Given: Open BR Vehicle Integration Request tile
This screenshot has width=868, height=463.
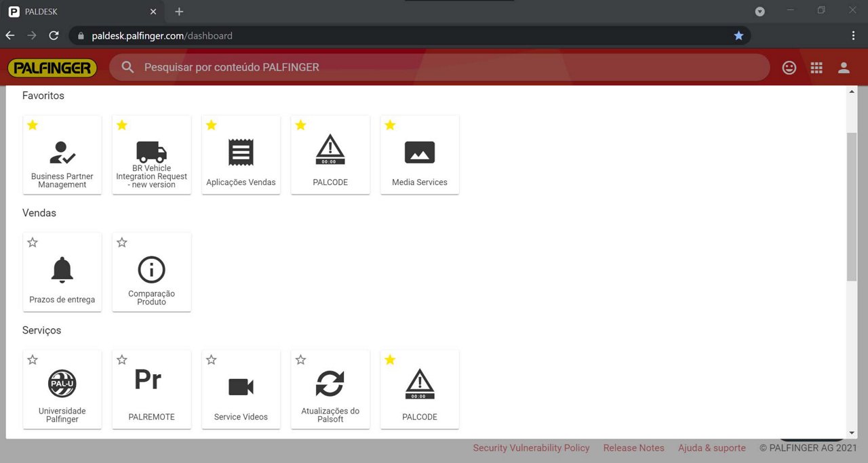Looking at the screenshot, I should (152, 155).
